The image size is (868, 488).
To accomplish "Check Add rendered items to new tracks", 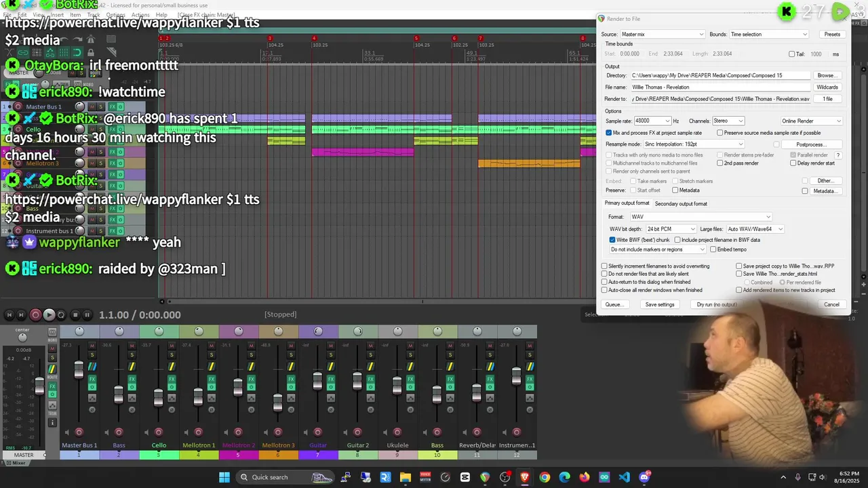I will [x=739, y=290].
